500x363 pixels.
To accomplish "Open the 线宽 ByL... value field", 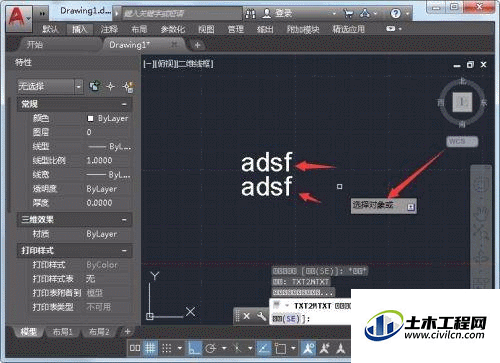I will pyautogui.click(x=108, y=175).
